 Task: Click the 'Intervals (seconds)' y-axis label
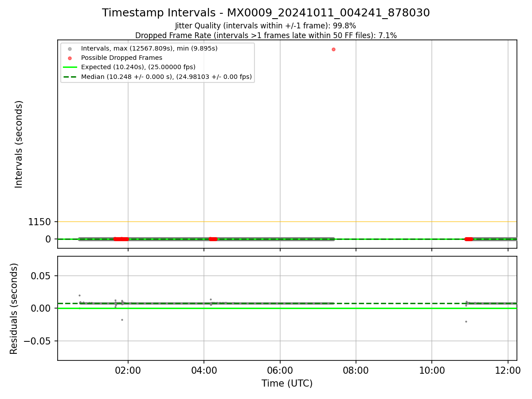pyautogui.click(x=19, y=144)
